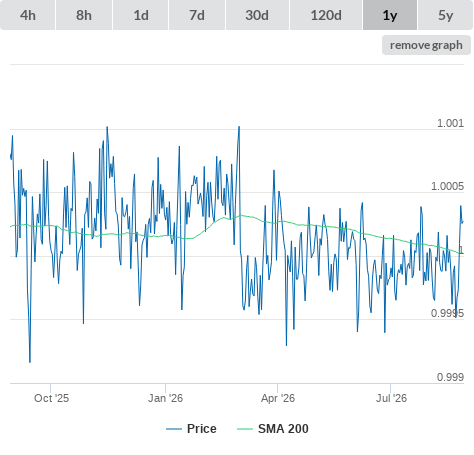Click the Apr '26 axis tick label
474x455 pixels.
278,398
